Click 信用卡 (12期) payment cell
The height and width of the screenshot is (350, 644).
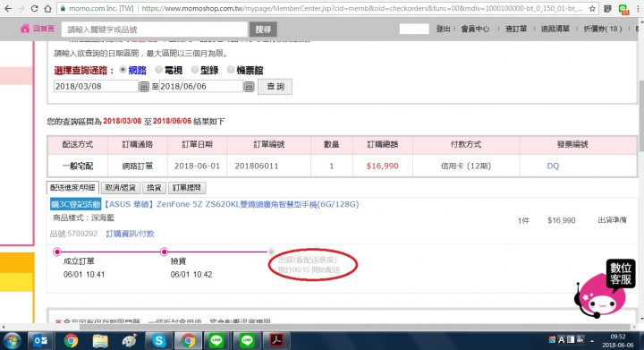466,166
